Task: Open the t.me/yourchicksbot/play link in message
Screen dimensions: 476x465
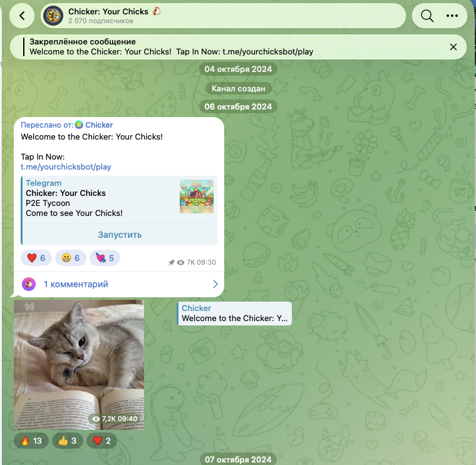Action: pyautogui.click(x=66, y=167)
